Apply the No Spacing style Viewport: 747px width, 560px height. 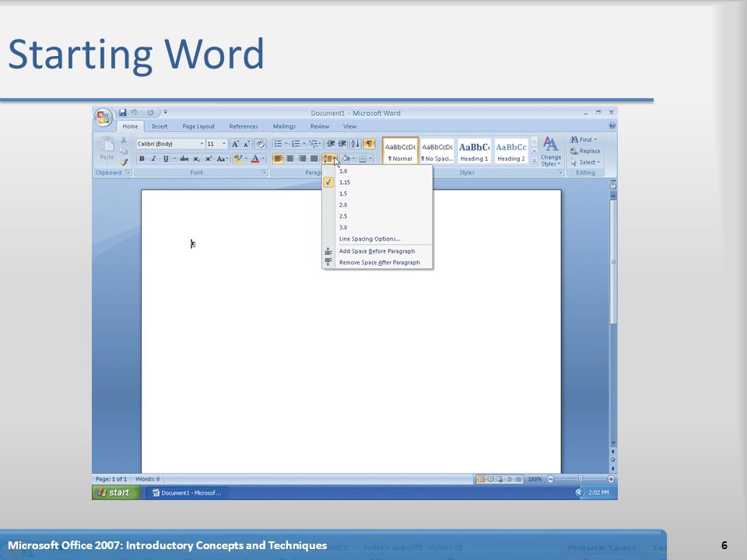click(437, 151)
